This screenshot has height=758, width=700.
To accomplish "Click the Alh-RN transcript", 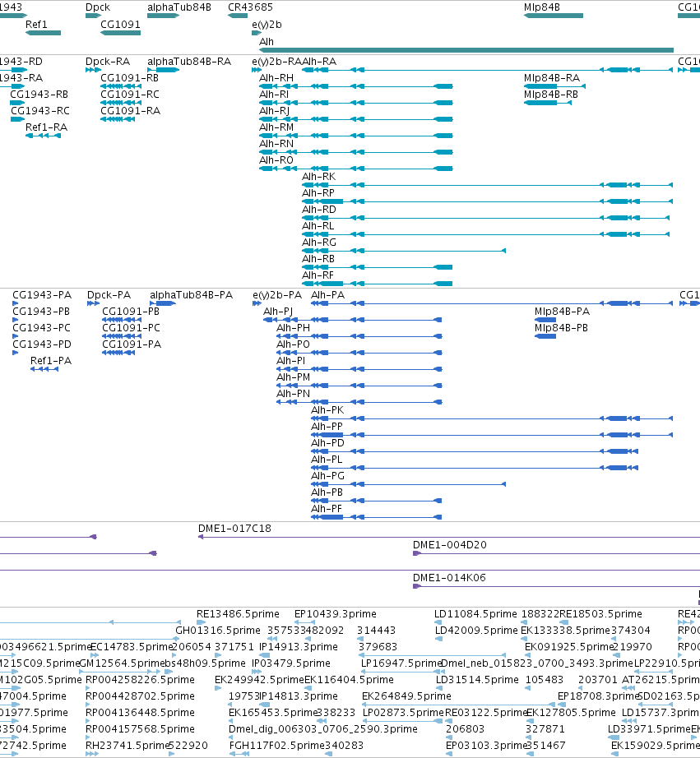I will [356, 152].
